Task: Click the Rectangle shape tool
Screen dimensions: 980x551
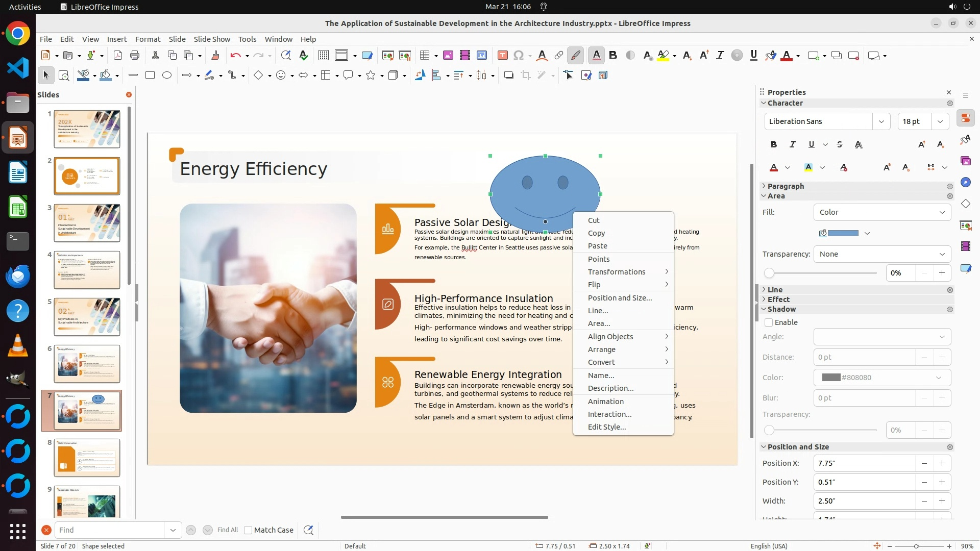Action: click(x=150, y=76)
